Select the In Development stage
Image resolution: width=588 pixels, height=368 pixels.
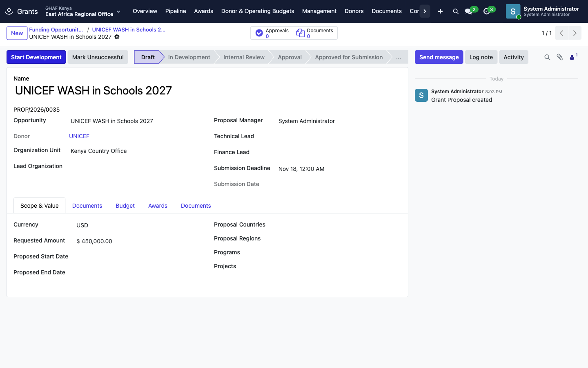pyautogui.click(x=189, y=57)
